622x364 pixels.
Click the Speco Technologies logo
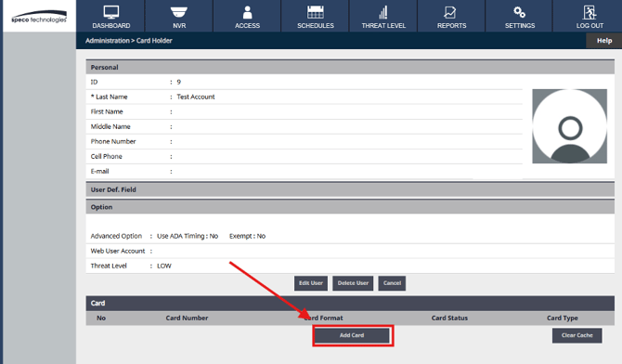(39, 17)
